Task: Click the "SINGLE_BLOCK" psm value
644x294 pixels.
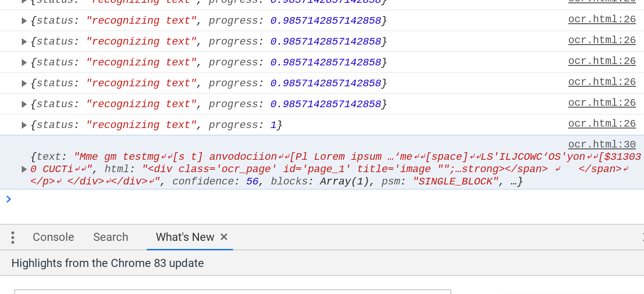Action: [x=456, y=182]
